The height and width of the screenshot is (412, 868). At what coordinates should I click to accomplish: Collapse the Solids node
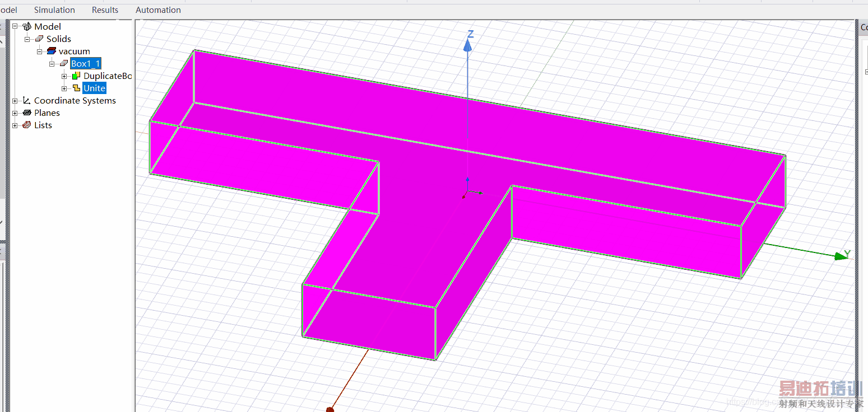click(27, 39)
